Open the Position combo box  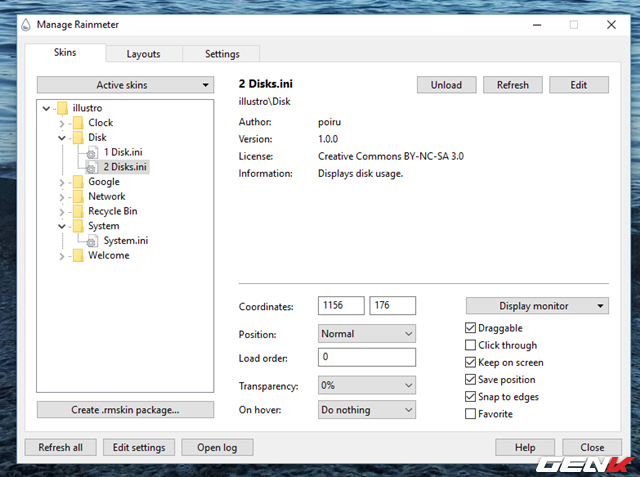coord(367,333)
